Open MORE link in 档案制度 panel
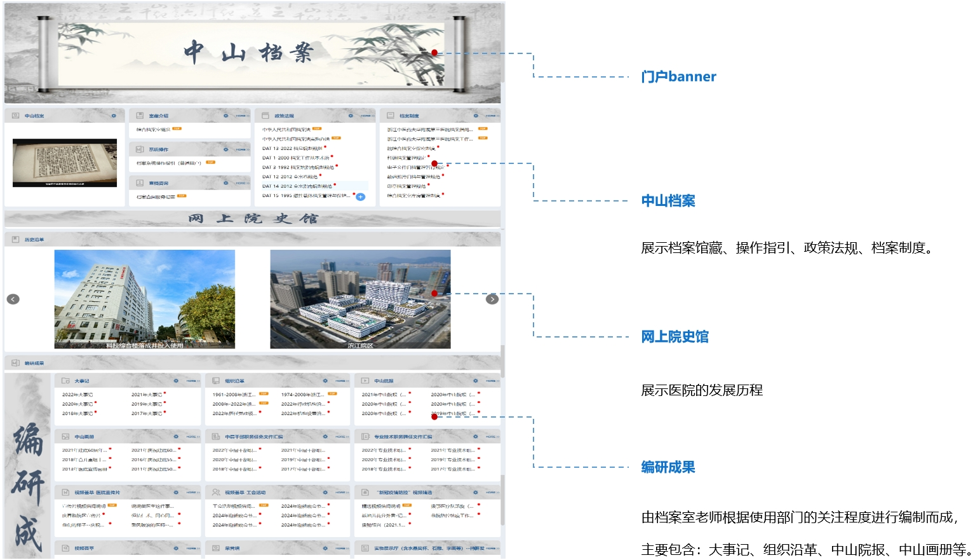Viewport: 980px width, 560px height. (x=492, y=116)
